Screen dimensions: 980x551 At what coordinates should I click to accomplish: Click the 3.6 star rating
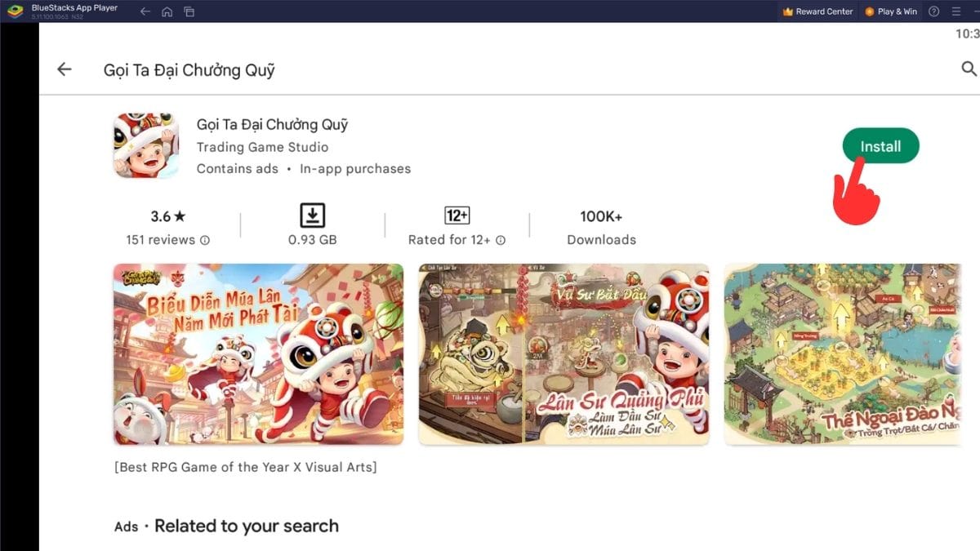[x=168, y=216]
